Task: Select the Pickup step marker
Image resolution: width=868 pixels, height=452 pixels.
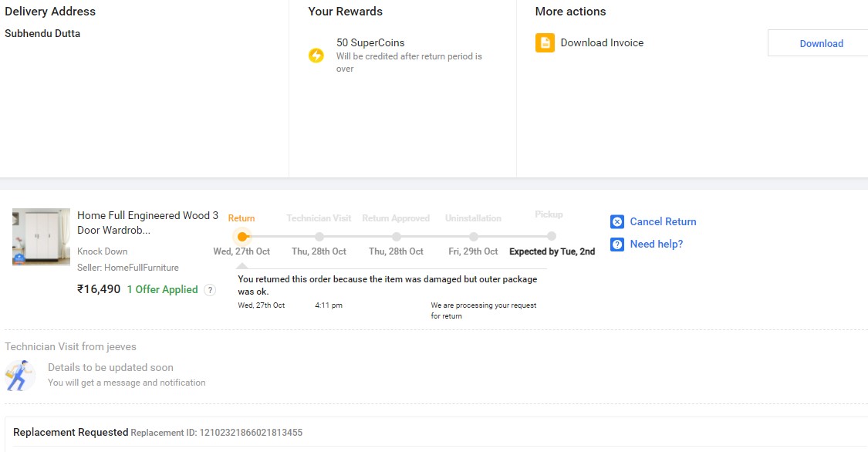Action: (551, 237)
